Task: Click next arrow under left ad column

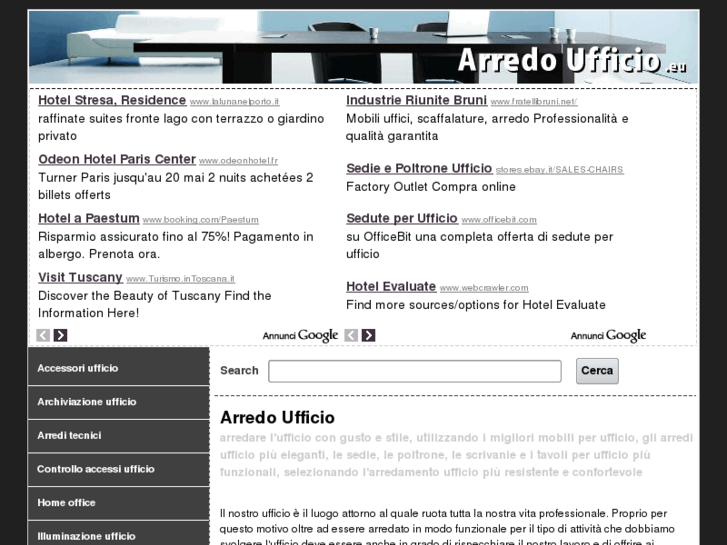Action: (x=60, y=335)
